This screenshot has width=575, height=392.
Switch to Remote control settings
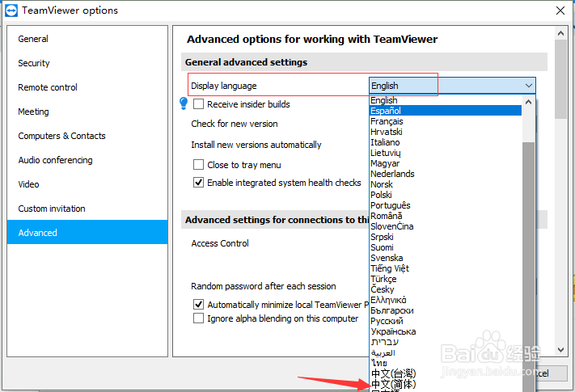pos(87,87)
